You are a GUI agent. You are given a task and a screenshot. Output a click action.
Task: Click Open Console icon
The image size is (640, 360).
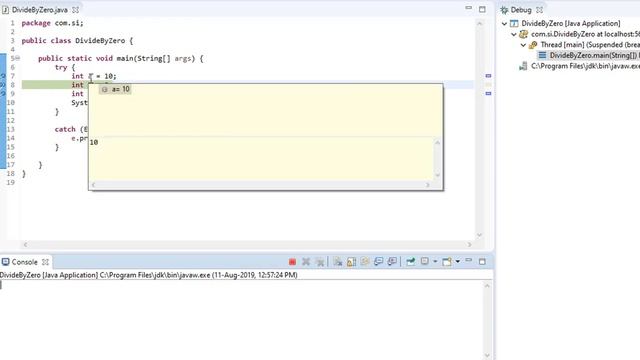tap(447, 262)
